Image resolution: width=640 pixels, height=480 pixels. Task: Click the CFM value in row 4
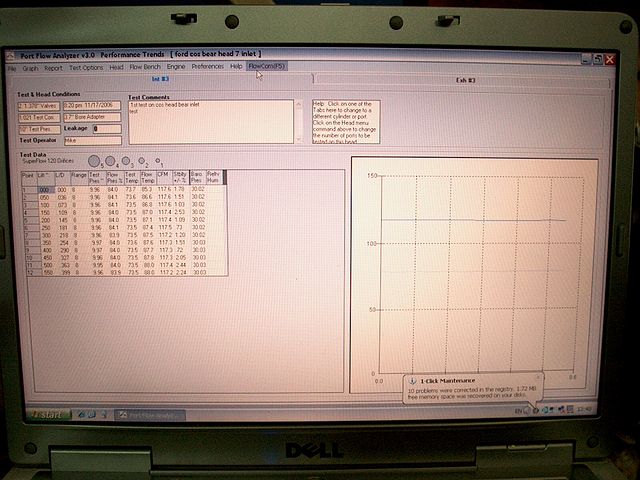point(164,212)
